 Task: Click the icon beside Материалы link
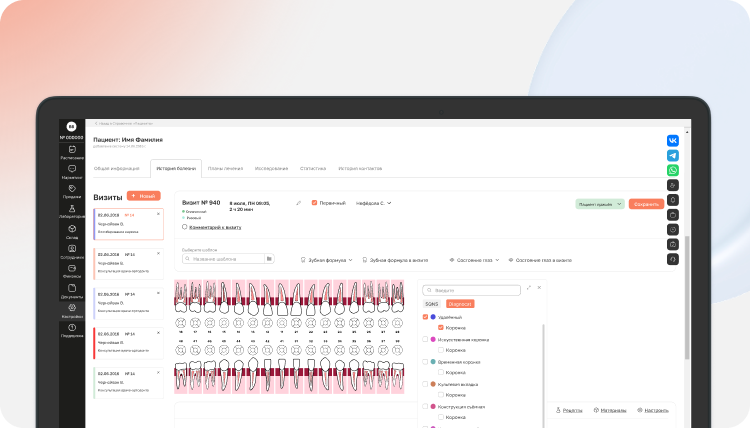click(x=596, y=410)
